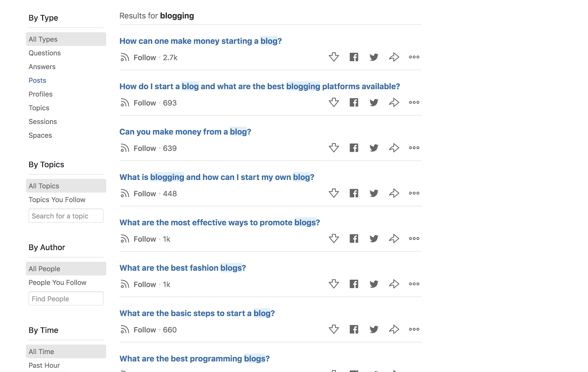Choose the All Topics option
The width and height of the screenshot is (588, 372).
tap(43, 185)
